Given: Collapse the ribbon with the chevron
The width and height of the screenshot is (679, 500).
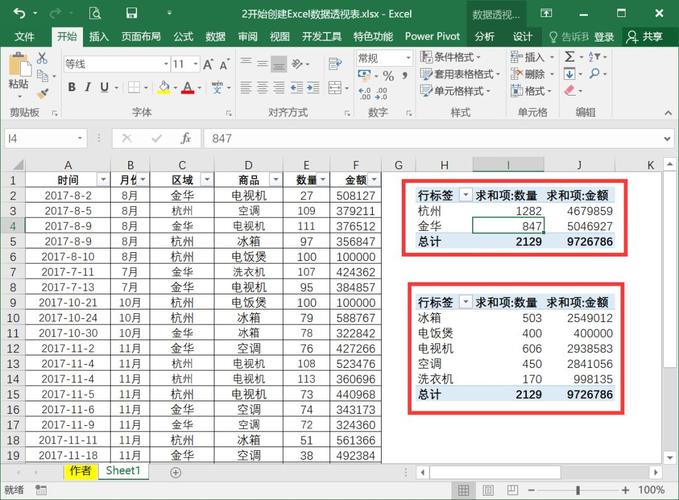Looking at the screenshot, I should point(668,113).
